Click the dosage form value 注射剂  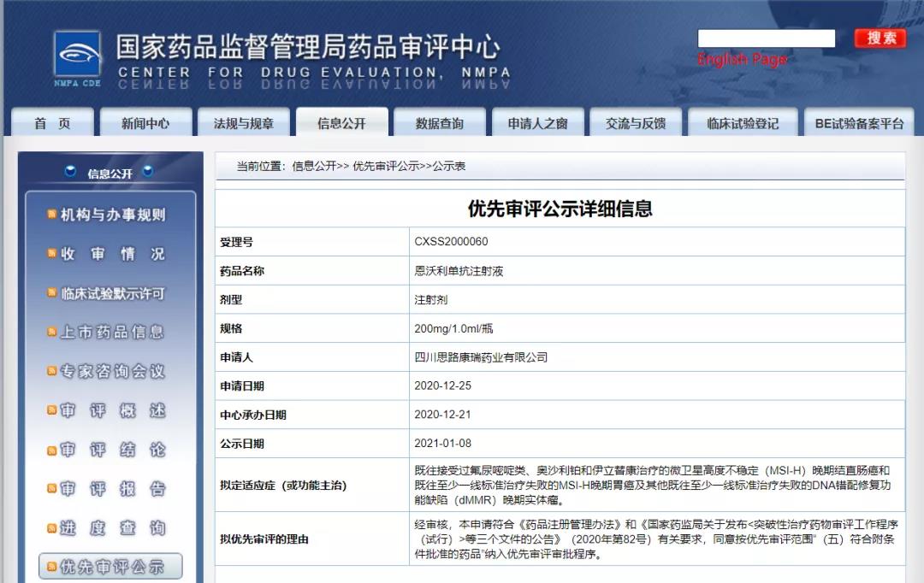pyautogui.click(x=430, y=300)
